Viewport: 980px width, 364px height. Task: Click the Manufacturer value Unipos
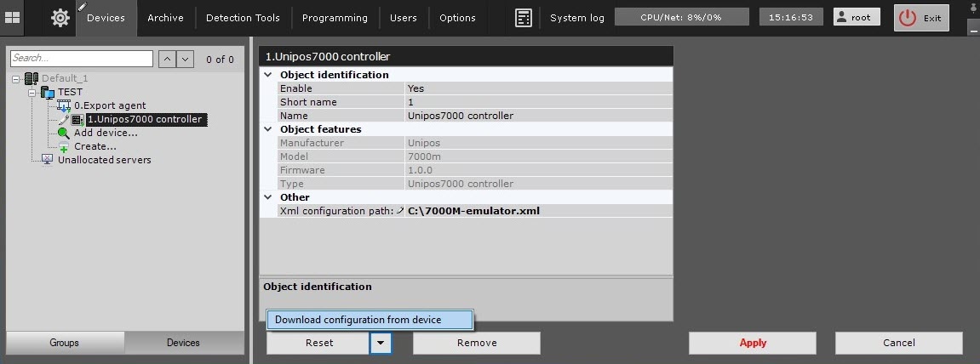pyautogui.click(x=423, y=143)
